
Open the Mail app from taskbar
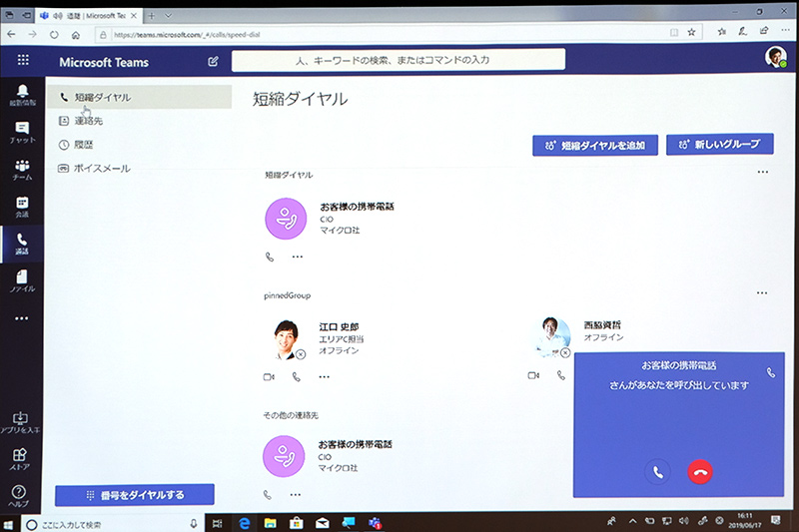click(322, 523)
